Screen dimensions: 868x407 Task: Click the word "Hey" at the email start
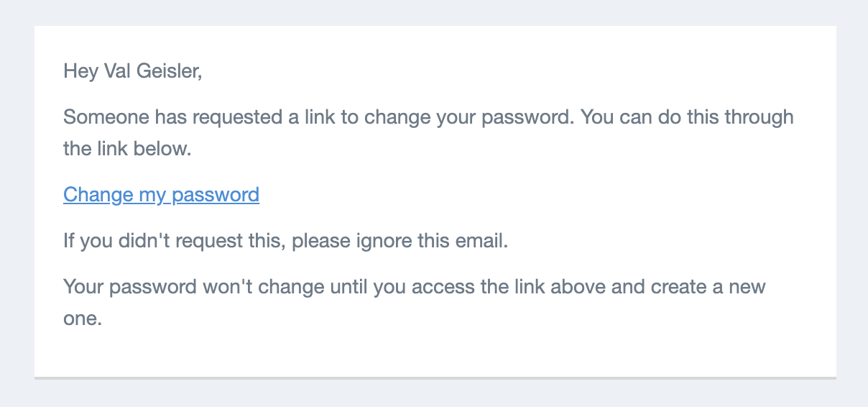[x=80, y=72]
